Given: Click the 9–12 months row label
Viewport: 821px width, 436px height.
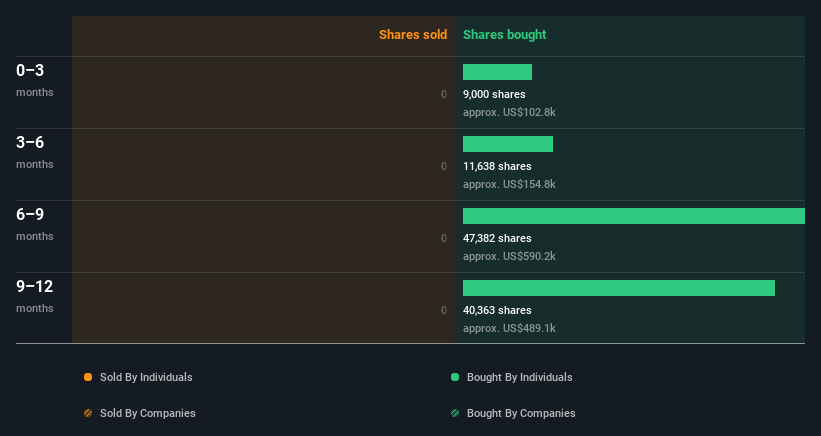Looking at the screenshot, I should point(35,296).
